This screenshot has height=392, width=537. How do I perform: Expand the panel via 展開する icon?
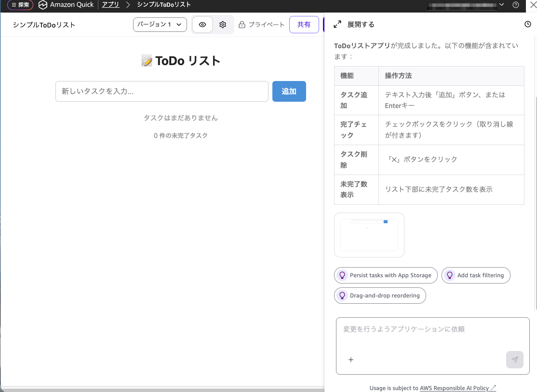(337, 24)
